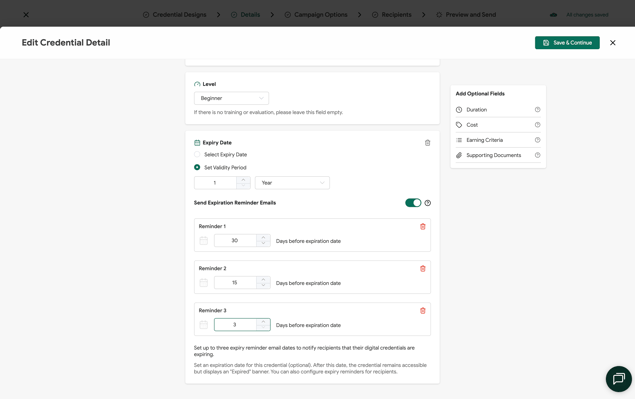Viewport: 635px width, 399px height.
Task: Expand the Year validity unit dropdown
Action: (x=292, y=183)
